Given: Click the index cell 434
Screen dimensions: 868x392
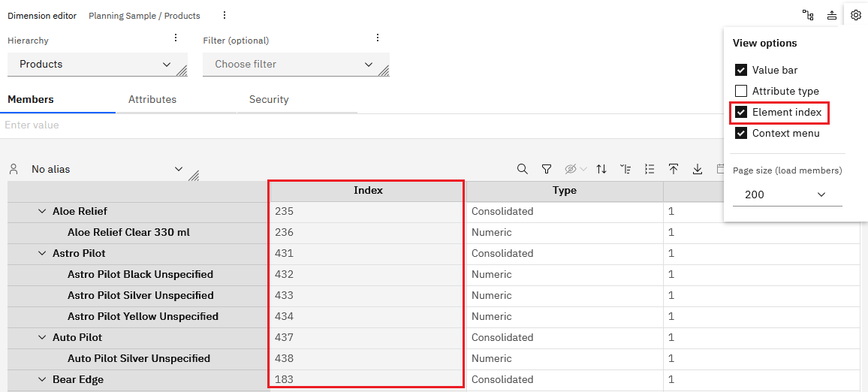Looking at the screenshot, I should [x=368, y=317].
